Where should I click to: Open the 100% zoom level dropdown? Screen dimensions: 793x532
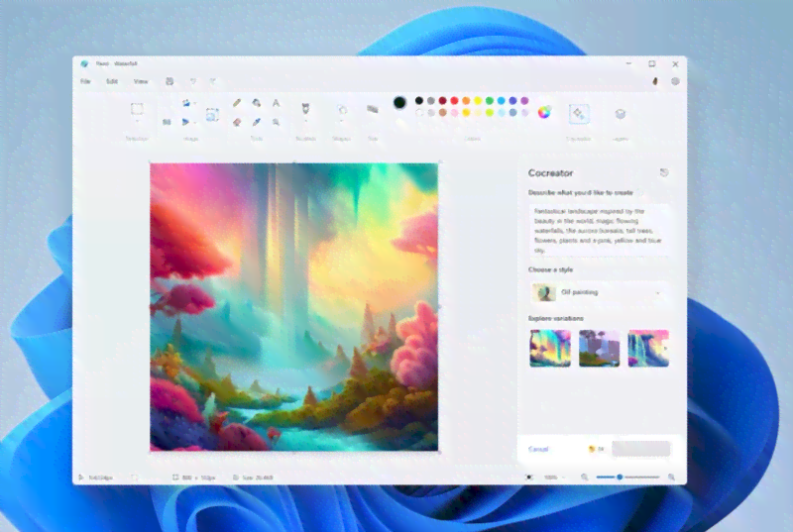point(554,477)
